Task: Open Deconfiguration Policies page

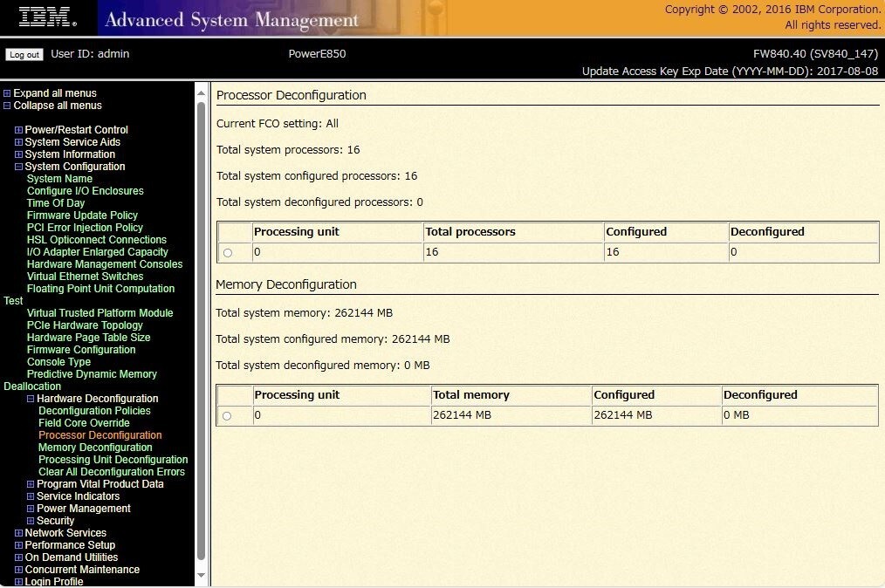Action: (95, 412)
